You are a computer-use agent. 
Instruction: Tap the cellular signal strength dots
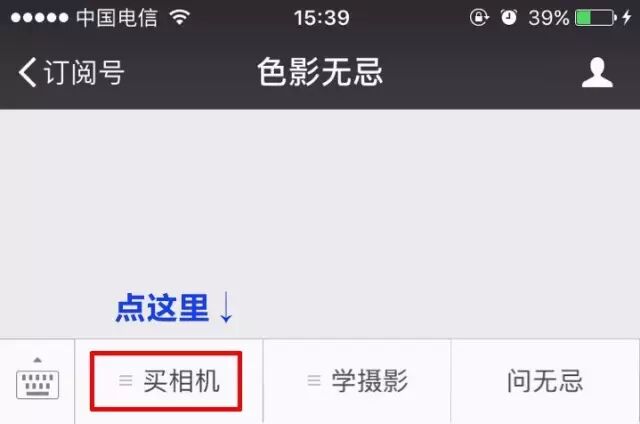[39, 18]
